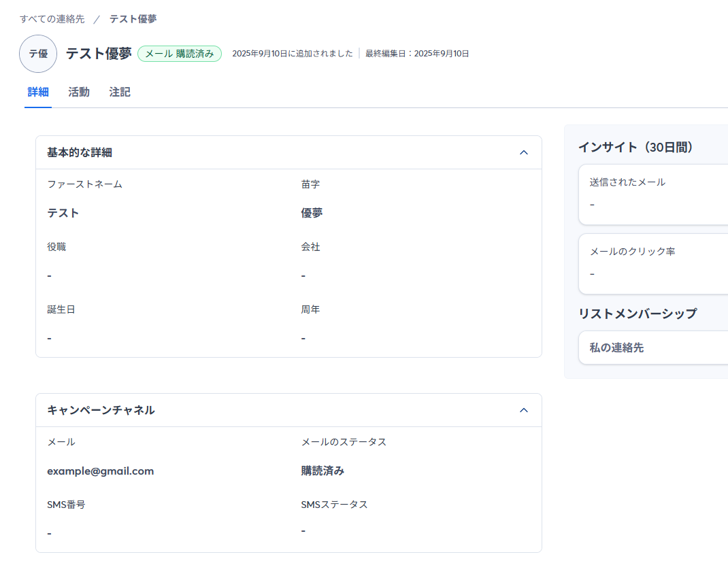Switch to the 注記 tab
This screenshot has height=576, width=728.
click(x=120, y=92)
